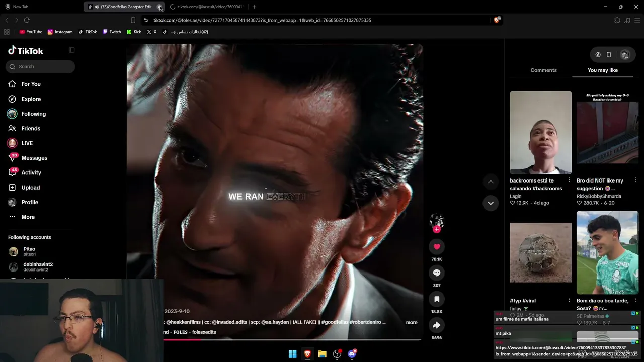Open the debinhavint2 following account
644x362 pixels.
tap(38, 267)
